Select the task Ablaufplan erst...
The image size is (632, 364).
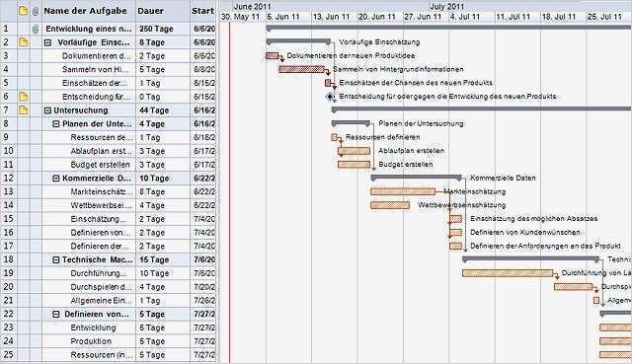[101, 151]
